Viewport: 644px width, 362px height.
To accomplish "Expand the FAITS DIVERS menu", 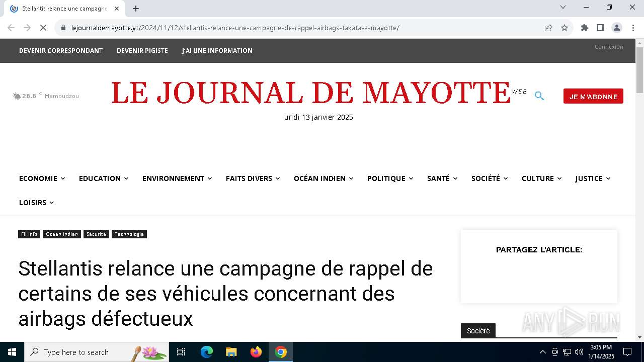I will [x=253, y=178].
